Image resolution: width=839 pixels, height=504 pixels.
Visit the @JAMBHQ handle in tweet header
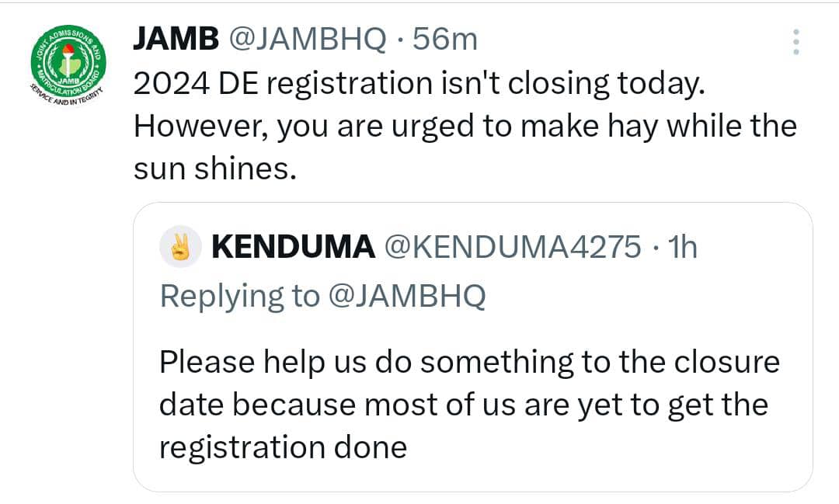(x=307, y=40)
